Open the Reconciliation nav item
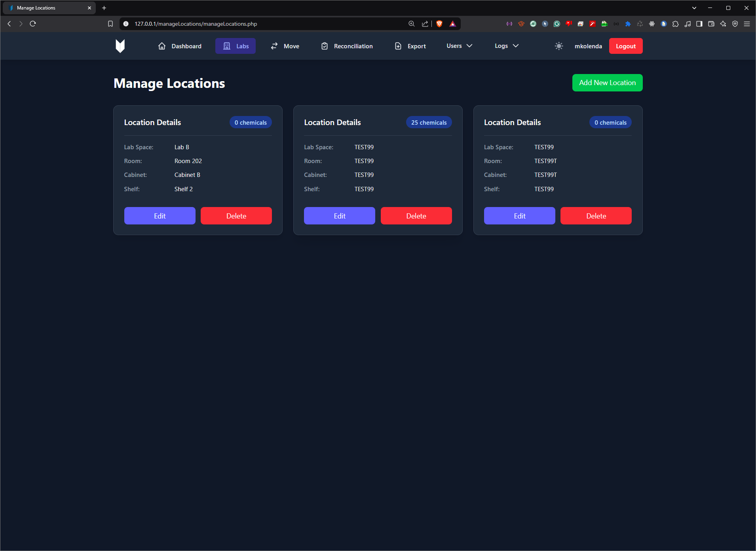This screenshot has height=551, width=756. pos(347,46)
